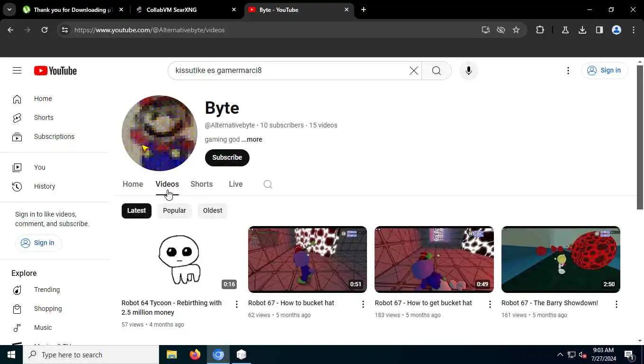
Task: Open Chrome Labs flask icon
Action: [565, 30]
